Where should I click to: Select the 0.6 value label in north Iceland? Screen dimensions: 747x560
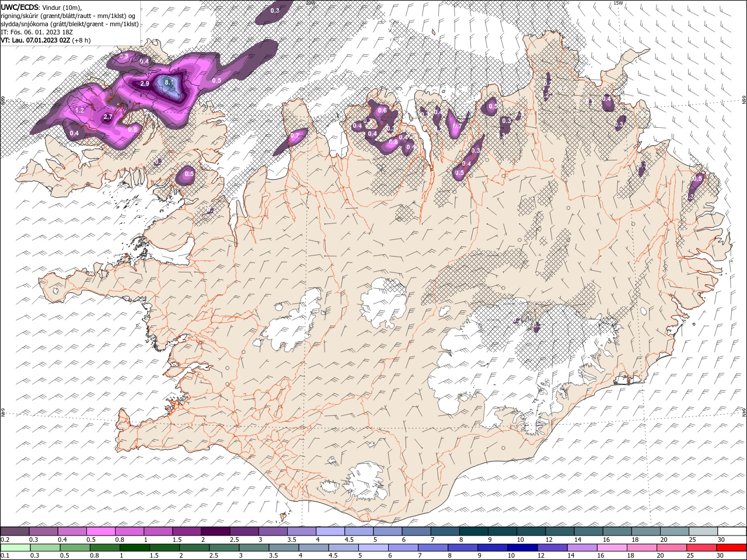382,110
